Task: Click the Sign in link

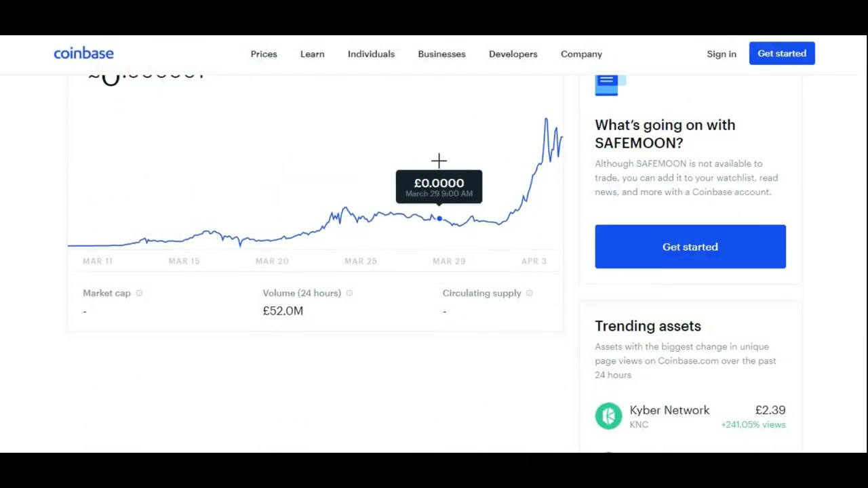Action: pyautogui.click(x=721, y=54)
